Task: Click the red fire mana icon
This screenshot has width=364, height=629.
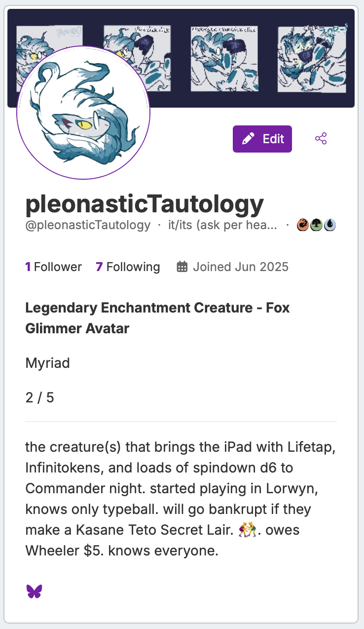Action: pyautogui.click(x=303, y=225)
